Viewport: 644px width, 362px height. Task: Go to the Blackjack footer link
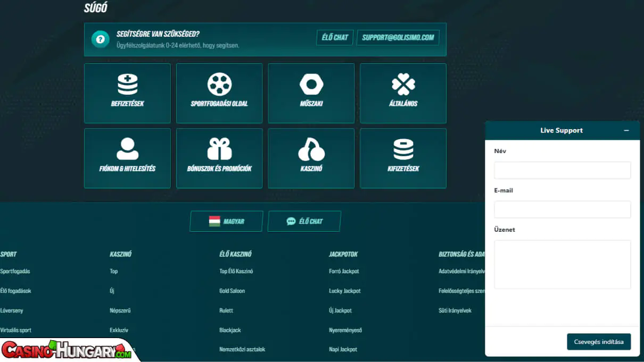[x=230, y=330]
